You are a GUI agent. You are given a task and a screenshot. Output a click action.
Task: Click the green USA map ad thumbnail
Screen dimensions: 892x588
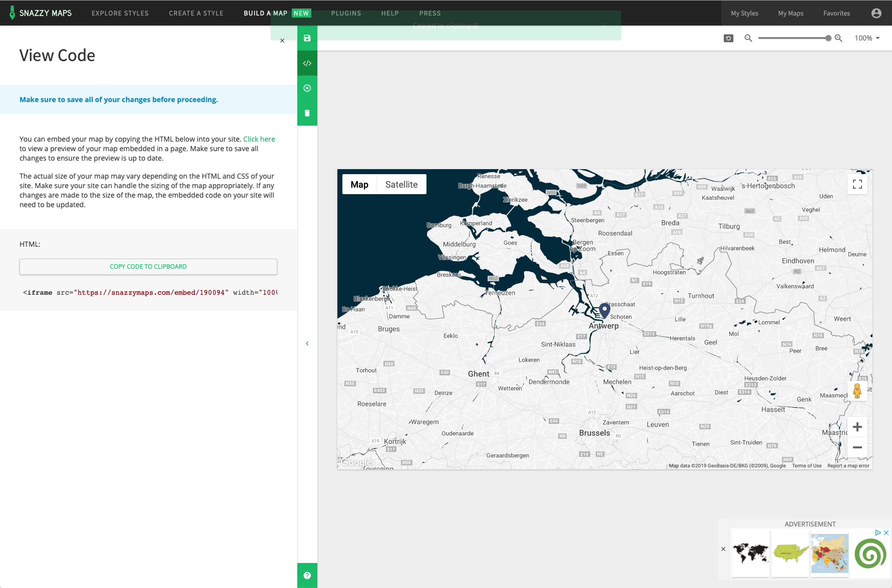click(790, 553)
